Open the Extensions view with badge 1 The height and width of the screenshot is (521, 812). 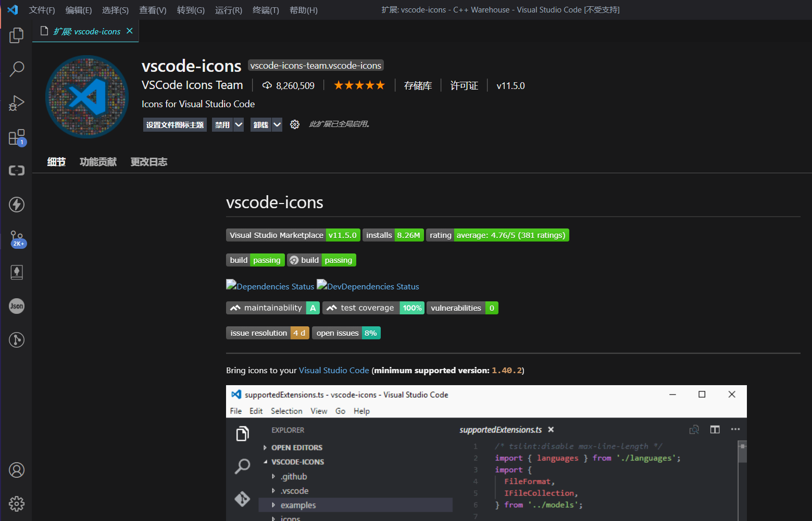(x=17, y=137)
